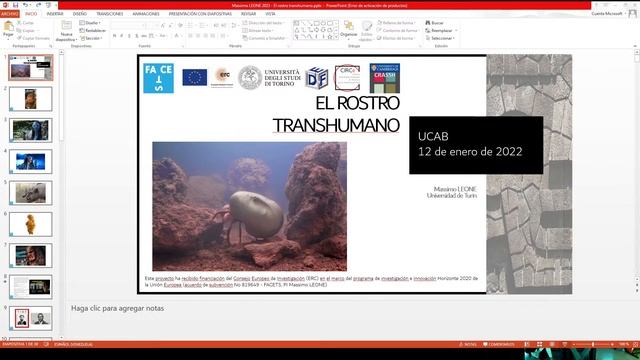
Task: Toggle italic formatting in Fuente group
Action: 122,36
